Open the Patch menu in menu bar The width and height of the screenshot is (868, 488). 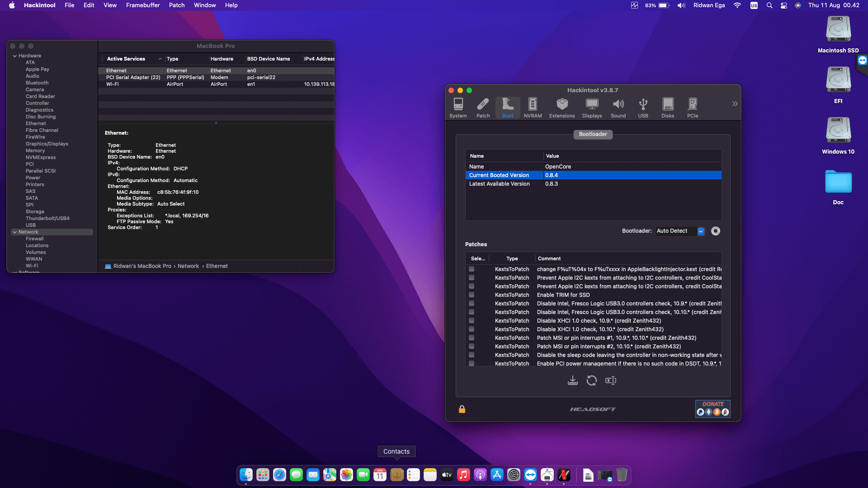point(177,5)
